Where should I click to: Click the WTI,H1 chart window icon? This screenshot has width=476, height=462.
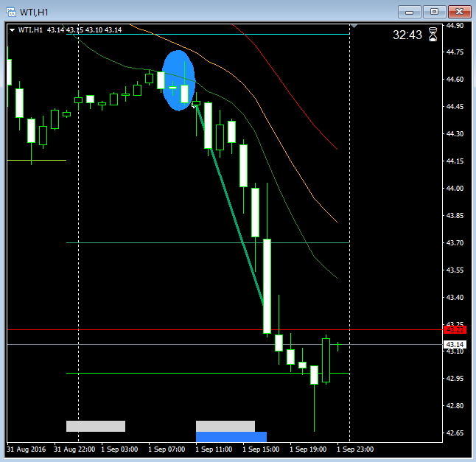(11, 12)
